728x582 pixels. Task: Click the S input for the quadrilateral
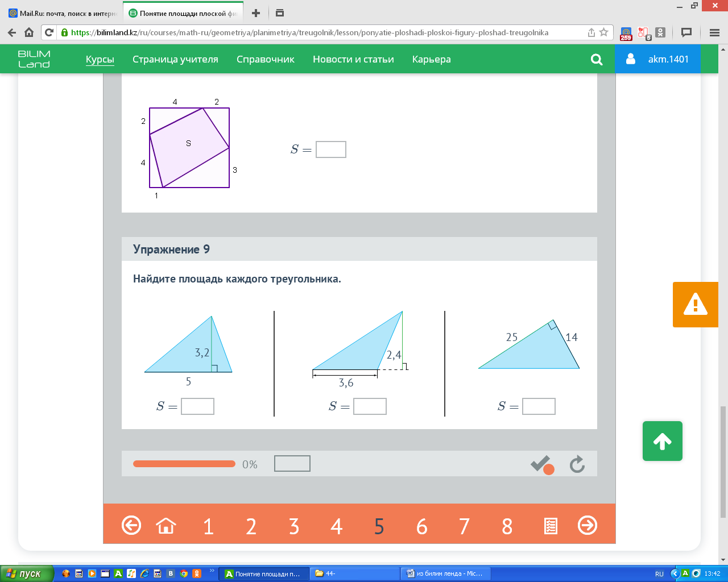(331, 149)
